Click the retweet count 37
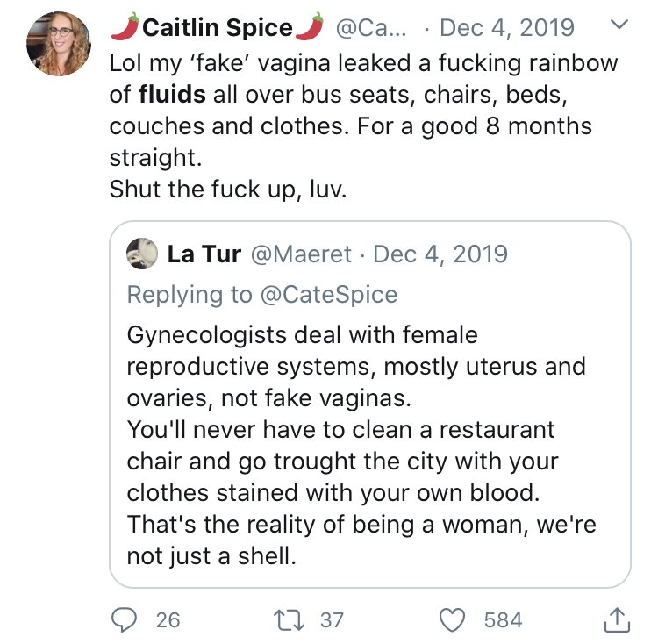Image resolution: width=658 pixels, height=644 pixels. point(332,620)
